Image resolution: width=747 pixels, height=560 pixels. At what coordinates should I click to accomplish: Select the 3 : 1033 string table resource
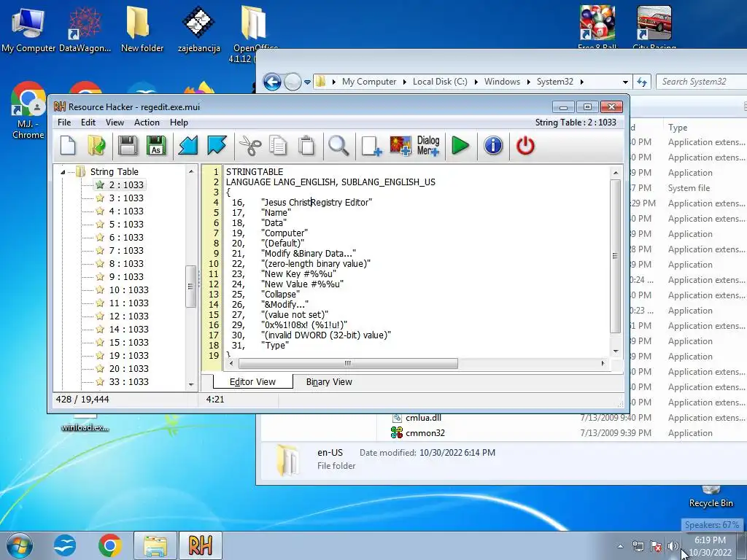coord(126,198)
